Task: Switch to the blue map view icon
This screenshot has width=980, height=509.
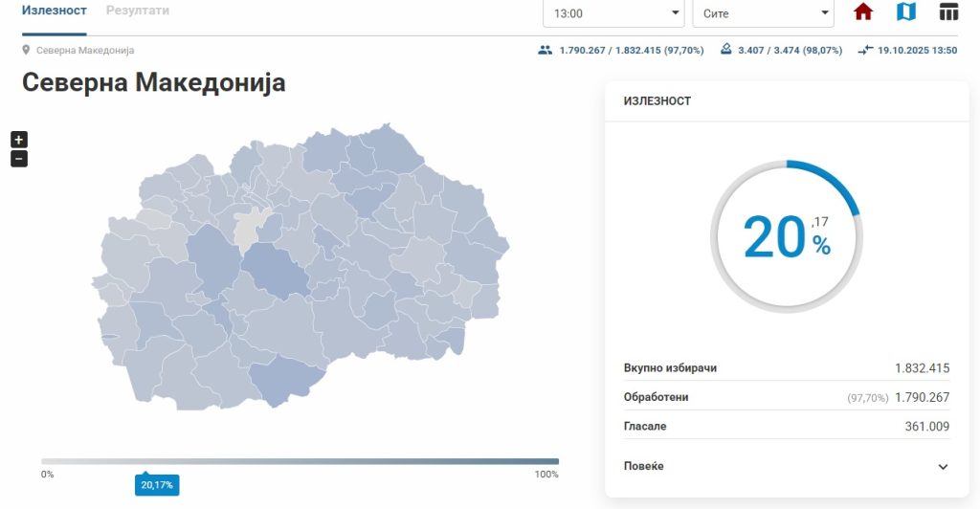Action: 905,12
